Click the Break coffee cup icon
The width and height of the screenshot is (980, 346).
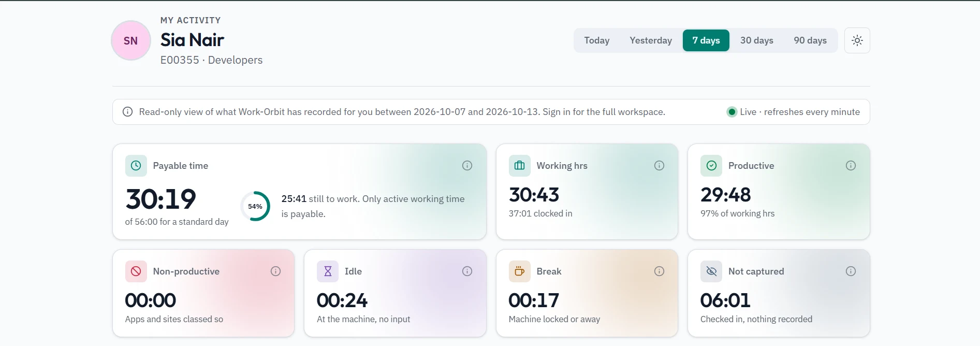coord(519,271)
